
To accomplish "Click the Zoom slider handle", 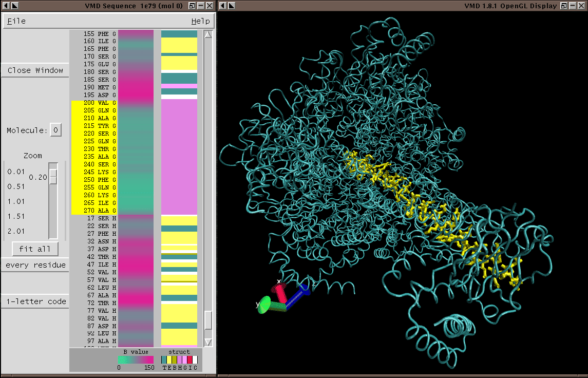I will pyautogui.click(x=53, y=177).
